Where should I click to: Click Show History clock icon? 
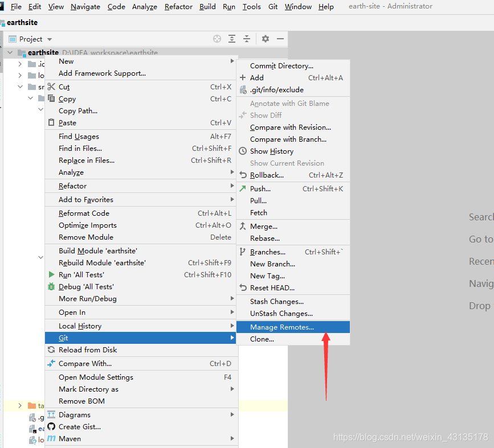[243, 151]
